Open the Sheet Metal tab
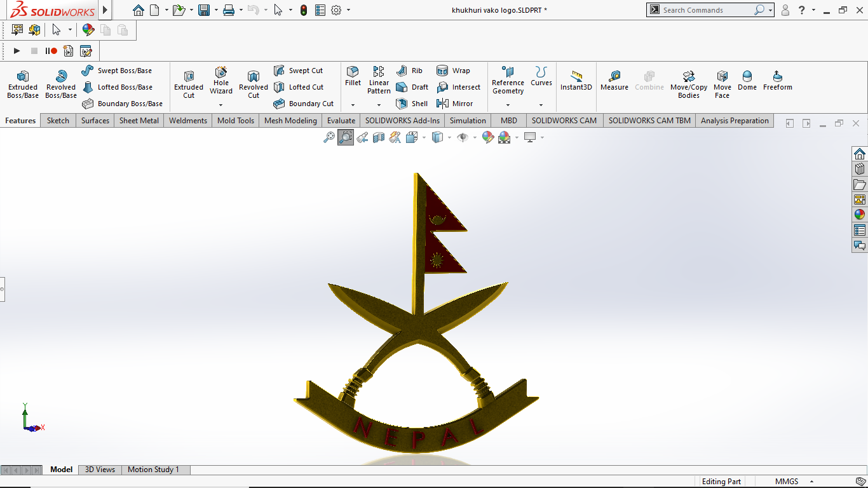The height and width of the screenshot is (488, 868). click(139, 121)
